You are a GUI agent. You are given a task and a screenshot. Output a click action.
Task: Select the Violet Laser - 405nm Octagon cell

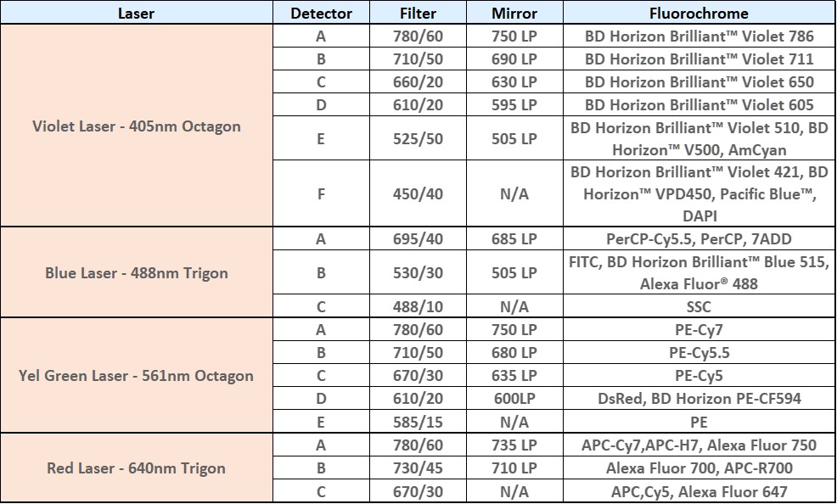(x=137, y=126)
